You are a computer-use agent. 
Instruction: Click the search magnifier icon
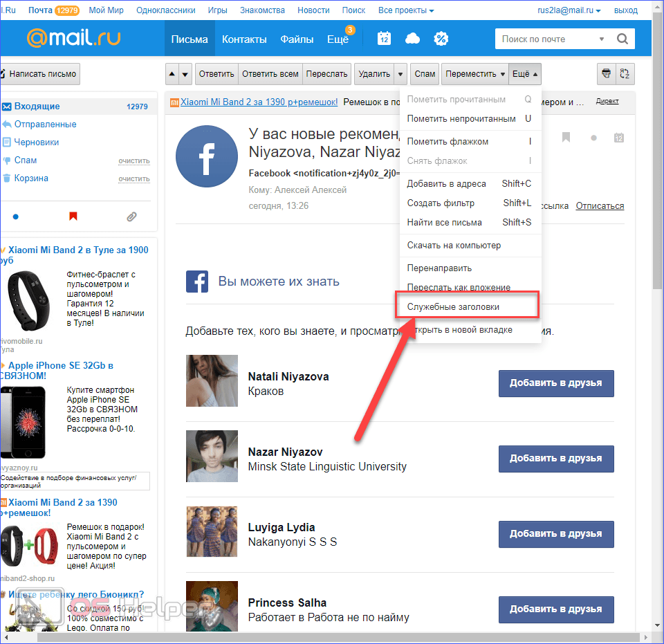(x=622, y=39)
